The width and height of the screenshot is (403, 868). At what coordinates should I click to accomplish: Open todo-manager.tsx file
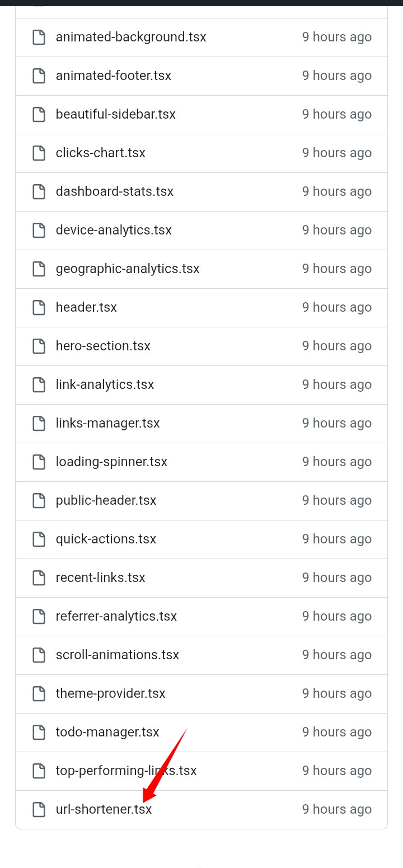pos(107,732)
